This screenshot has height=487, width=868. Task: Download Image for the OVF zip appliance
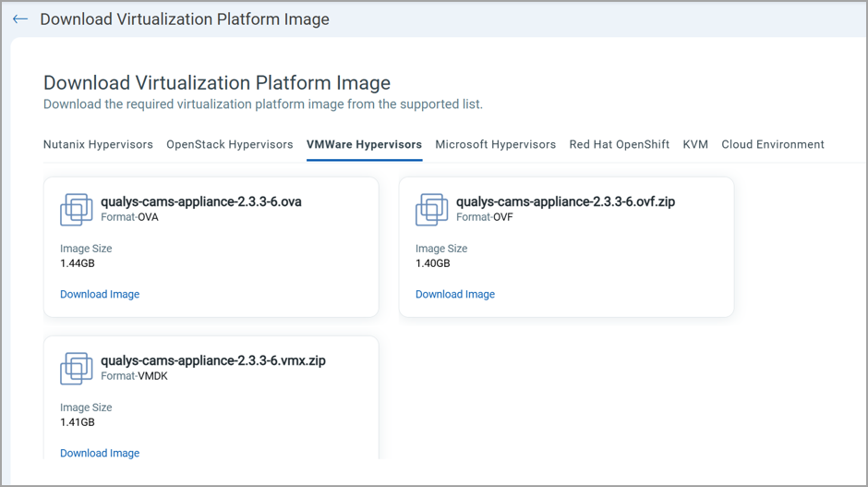(455, 294)
